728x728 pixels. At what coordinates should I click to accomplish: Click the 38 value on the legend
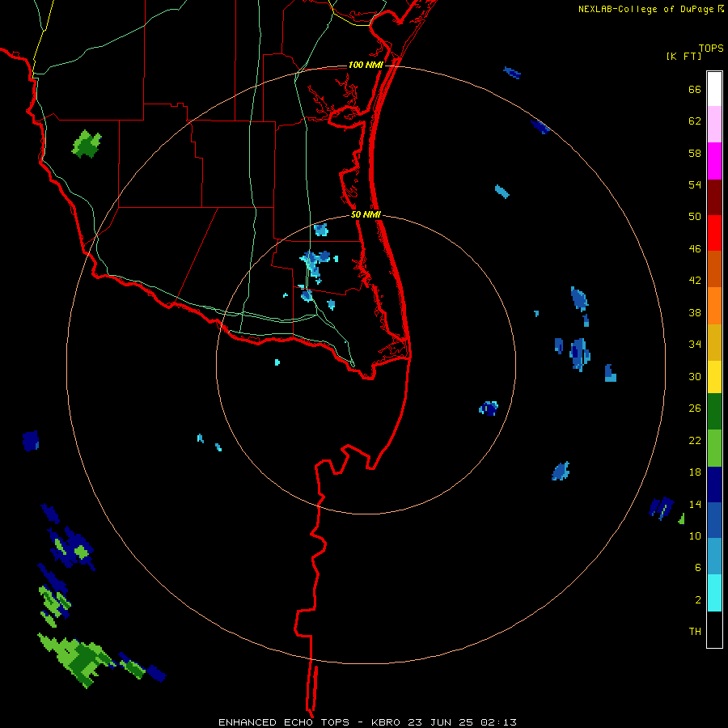[695, 312]
